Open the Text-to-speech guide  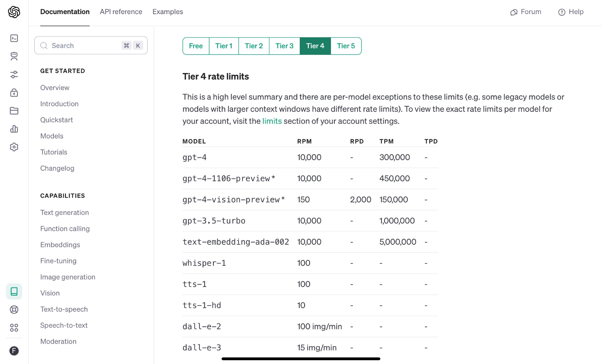point(64,309)
